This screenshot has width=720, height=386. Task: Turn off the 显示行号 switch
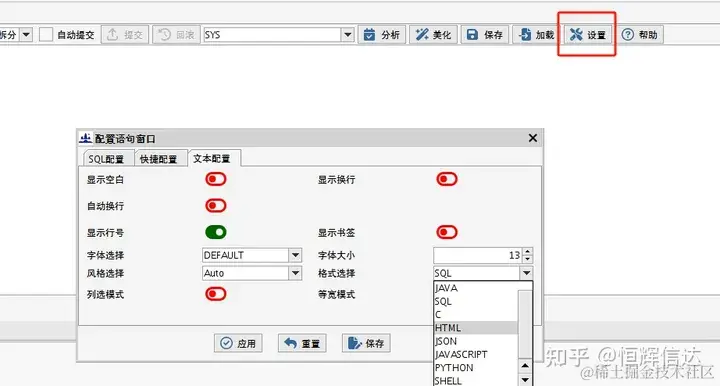click(x=216, y=232)
